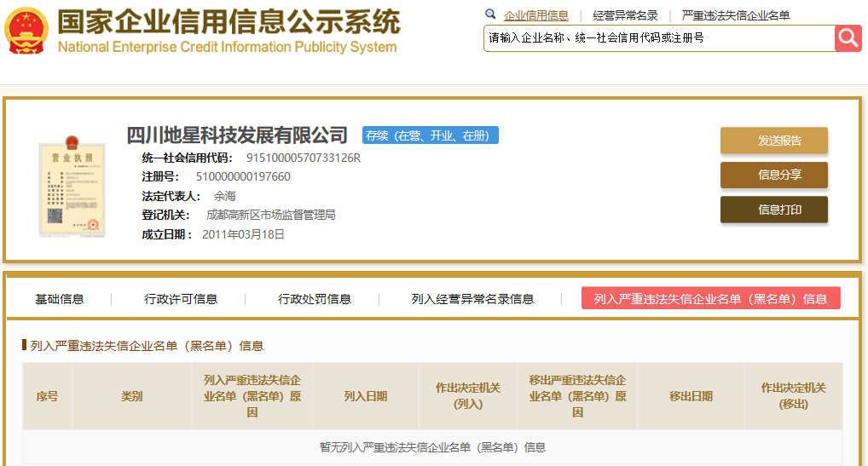Click the 移出日期 column header
This screenshot has width=868, height=466.
tap(691, 396)
